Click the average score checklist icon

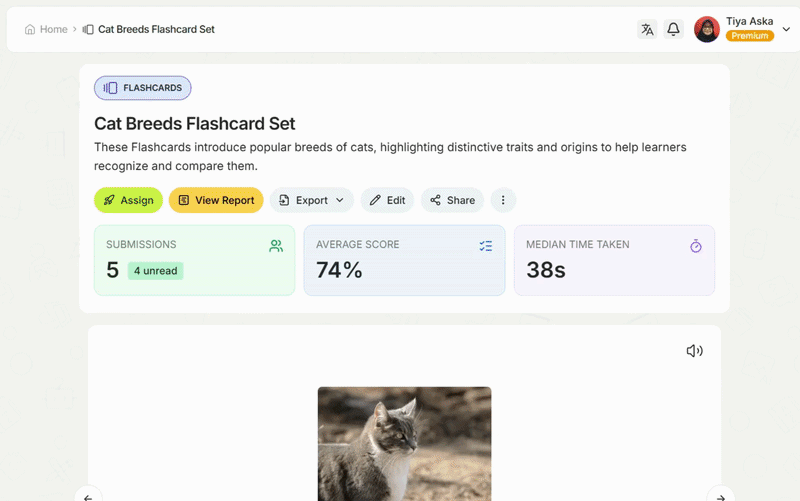[486, 246]
